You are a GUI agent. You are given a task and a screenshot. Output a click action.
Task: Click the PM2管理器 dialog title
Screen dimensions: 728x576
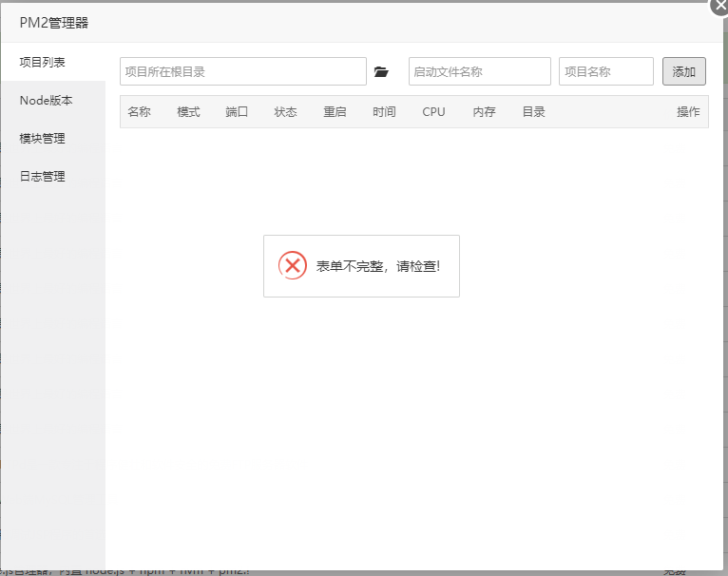54,23
